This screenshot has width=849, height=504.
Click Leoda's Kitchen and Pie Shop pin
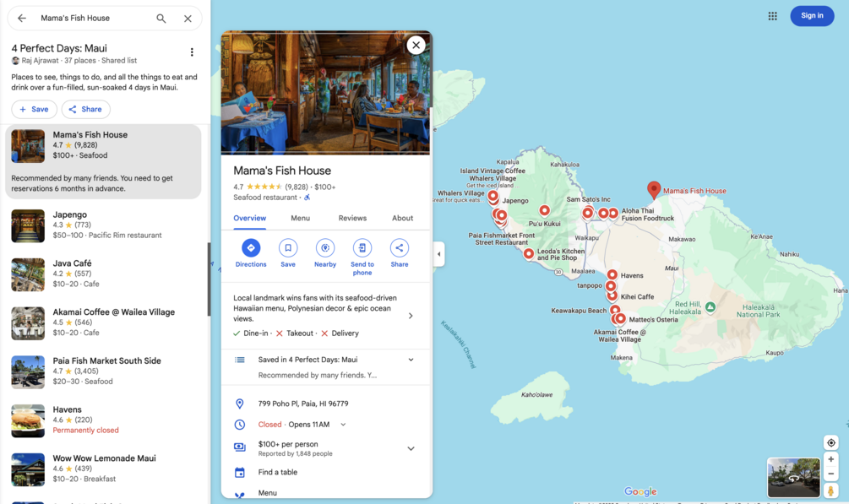529,253
